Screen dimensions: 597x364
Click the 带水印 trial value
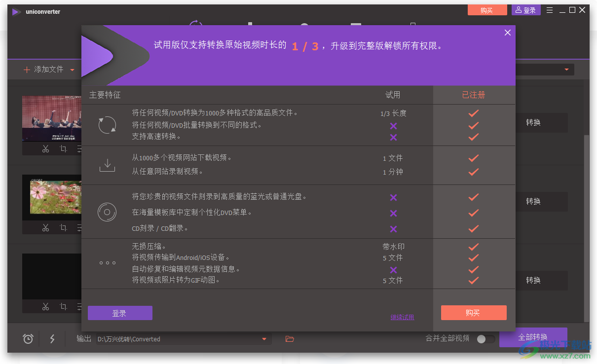(393, 247)
